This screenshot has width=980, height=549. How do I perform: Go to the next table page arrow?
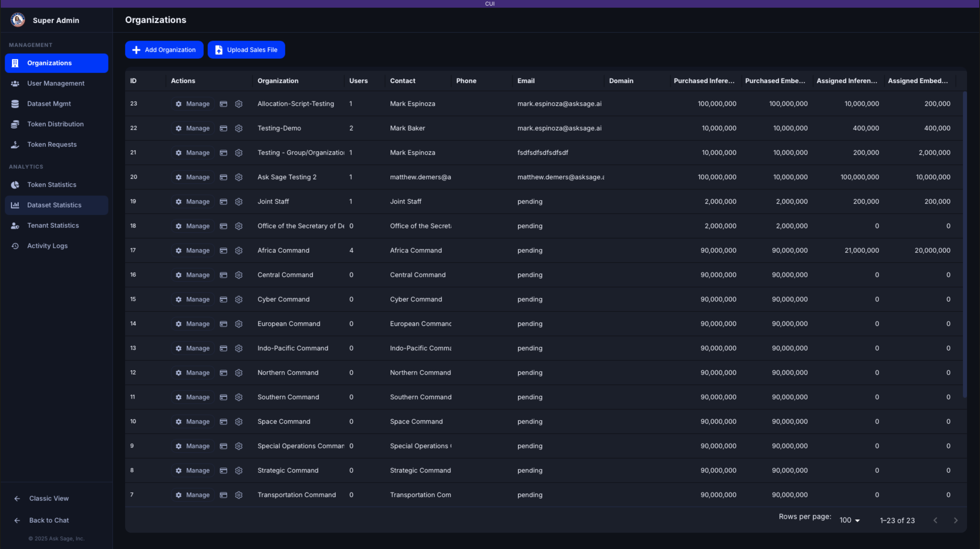[x=955, y=520]
